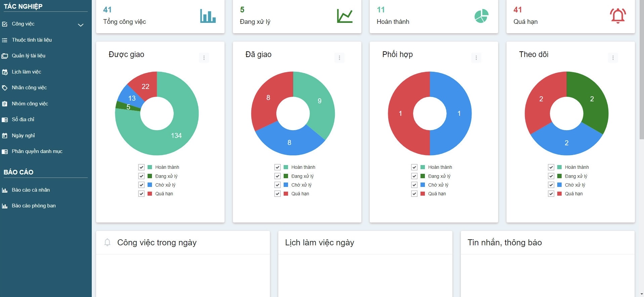Go to Ngày nghỉ menu item
Screen dimensions: 644x297
[23, 136]
